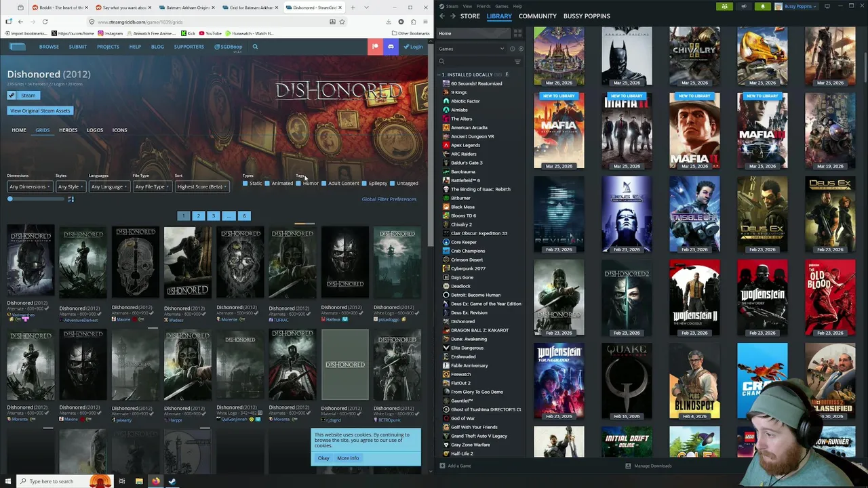868x488 pixels.
Task: Click the SteamGridDB logo icon
Action: (17, 47)
